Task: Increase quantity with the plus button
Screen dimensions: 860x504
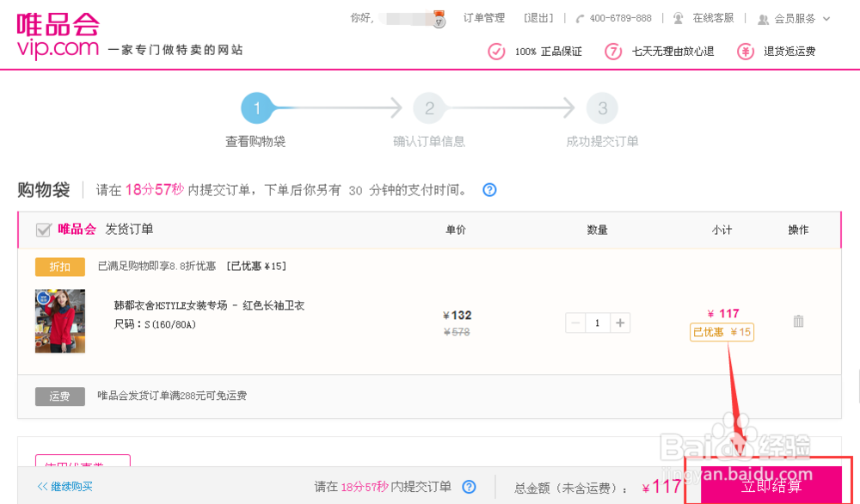Action: [x=620, y=323]
